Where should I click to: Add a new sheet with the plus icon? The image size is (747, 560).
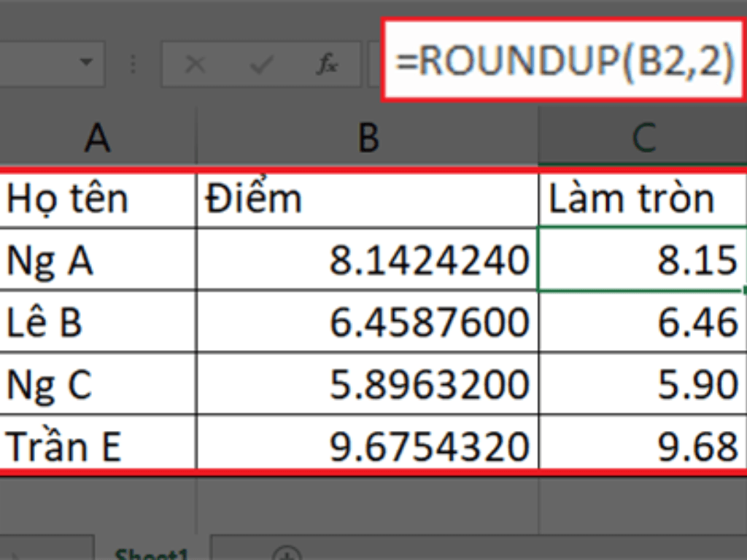[290, 553]
